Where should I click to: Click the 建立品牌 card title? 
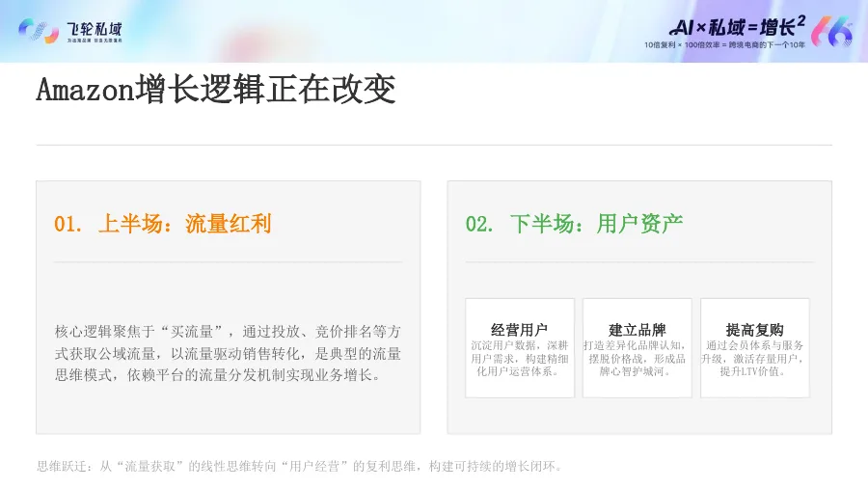click(637, 330)
